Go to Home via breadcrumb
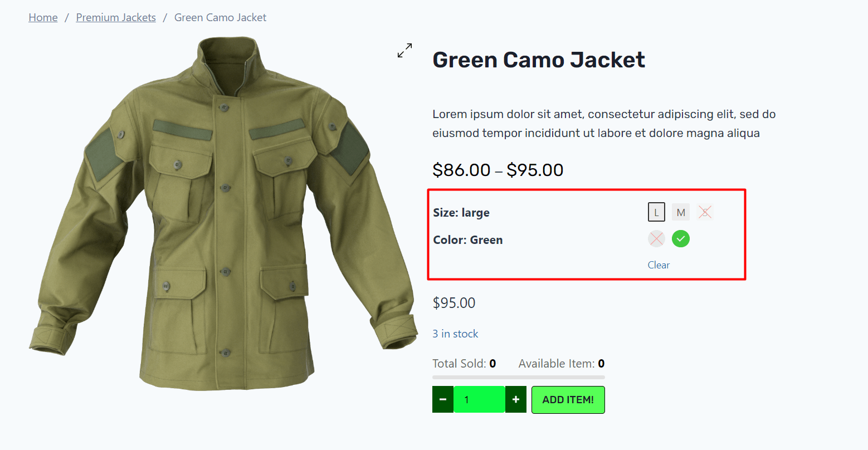Viewport: 868px width, 450px height. coord(43,18)
